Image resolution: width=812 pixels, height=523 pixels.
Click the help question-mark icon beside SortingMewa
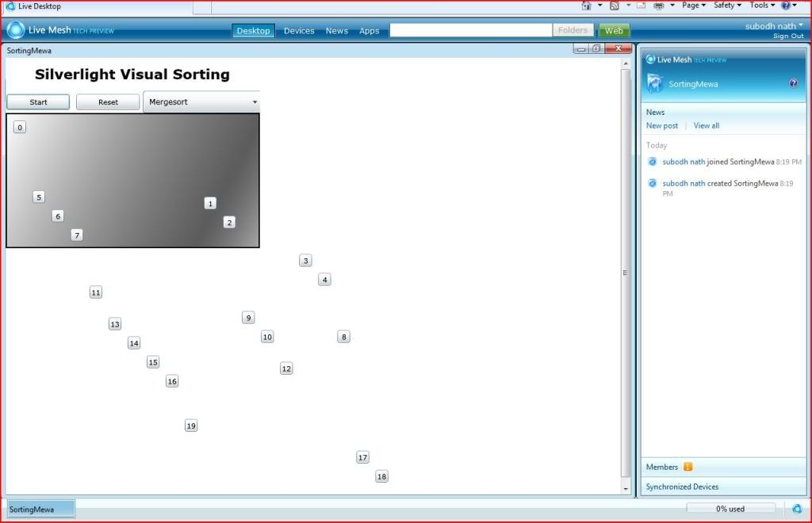(x=793, y=83)
